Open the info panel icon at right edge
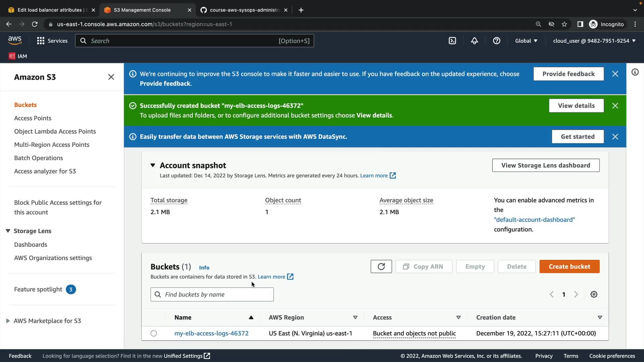Image resolution: width=644 pixels, height=362 pixels. click(x=635, y=72)
